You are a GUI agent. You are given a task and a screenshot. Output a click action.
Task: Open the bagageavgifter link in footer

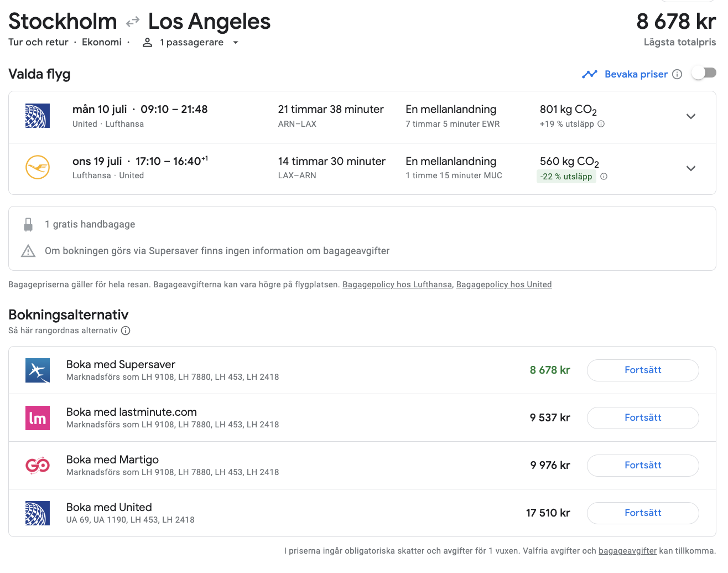click(x=627, y=551)
